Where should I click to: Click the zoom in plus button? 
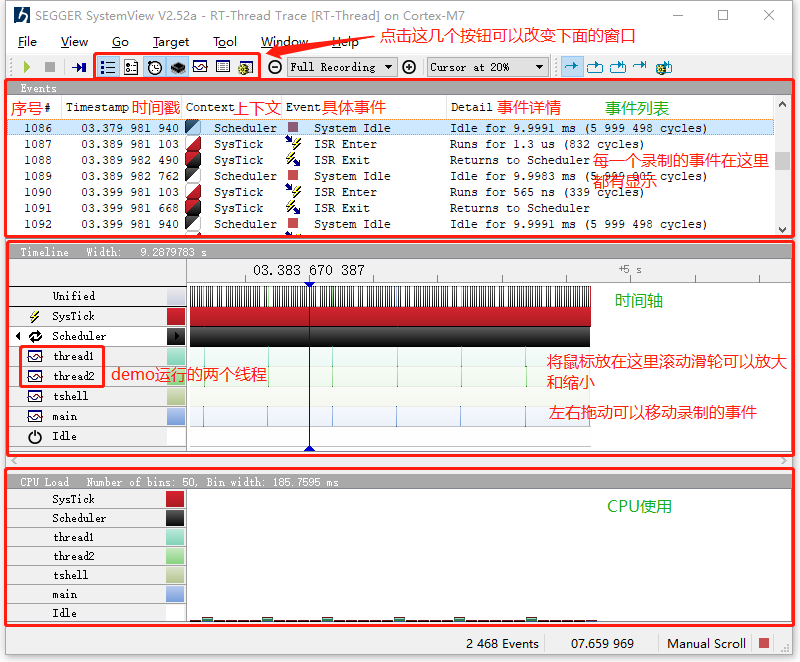click(409, 67)
